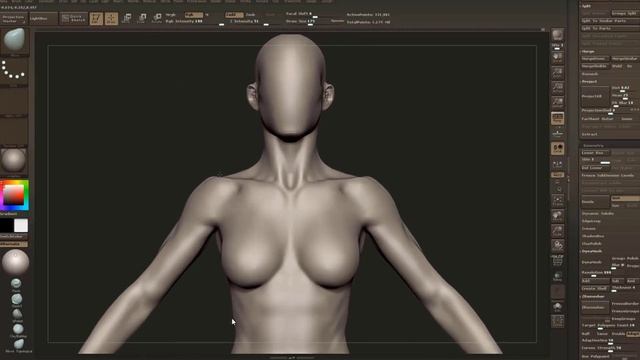Click the Scale view icon on right shelf
640x360 pixels.
click(x=558, y=231)
